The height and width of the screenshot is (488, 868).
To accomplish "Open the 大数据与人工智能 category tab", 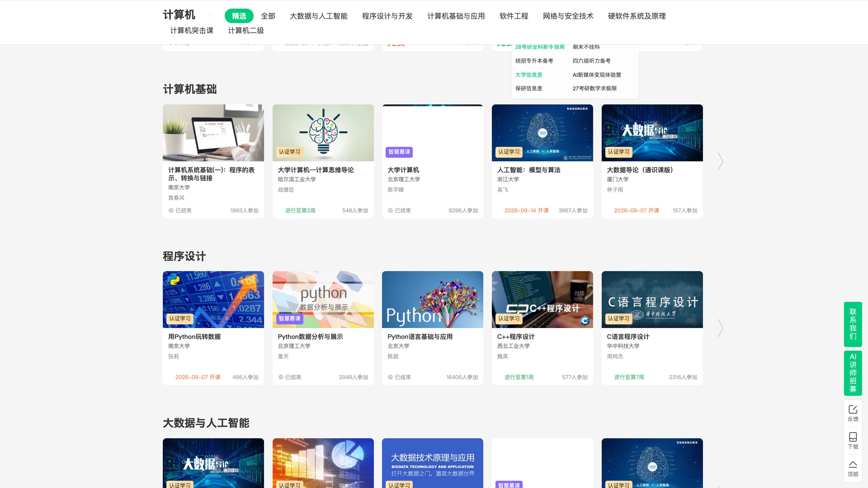I will 318,16.
